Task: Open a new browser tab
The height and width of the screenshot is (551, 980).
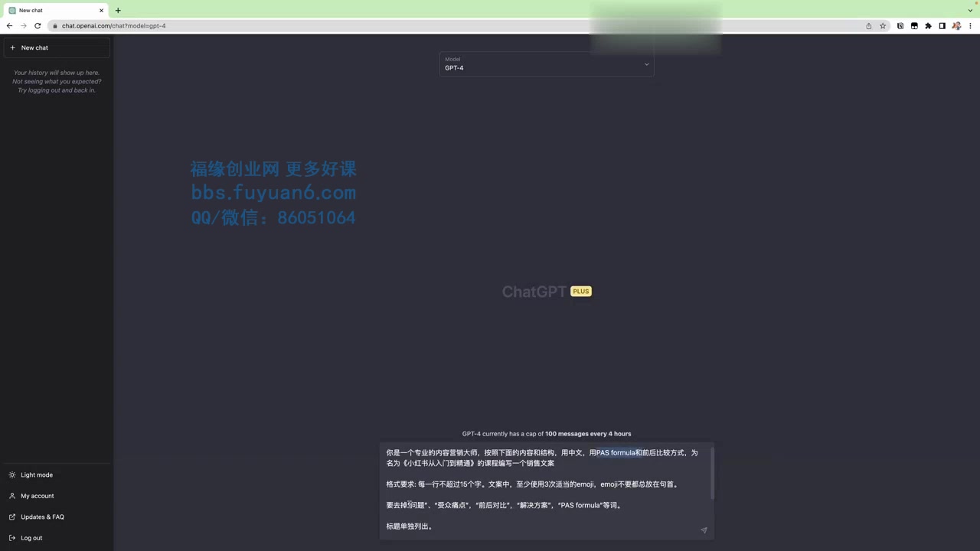Action: [x=118, y=10]
